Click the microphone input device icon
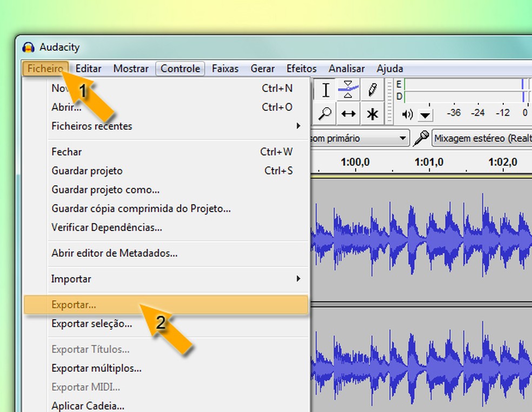 (421, 138)
